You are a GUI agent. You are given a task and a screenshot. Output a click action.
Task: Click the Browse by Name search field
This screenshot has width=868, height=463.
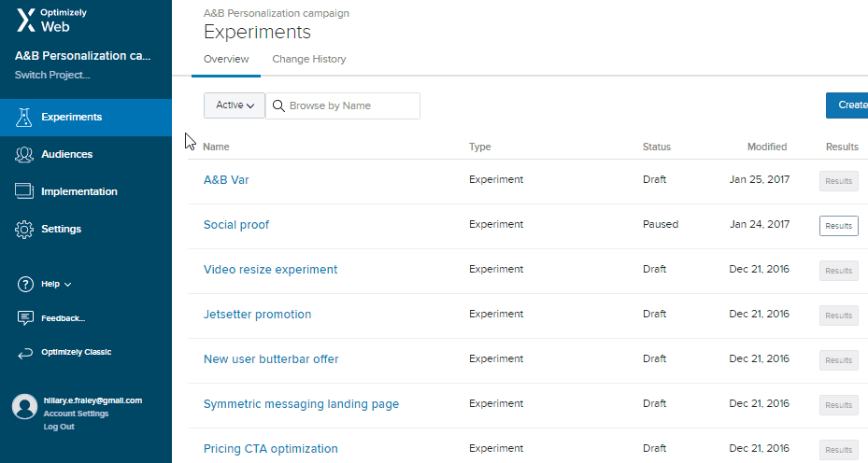(343, 105)
